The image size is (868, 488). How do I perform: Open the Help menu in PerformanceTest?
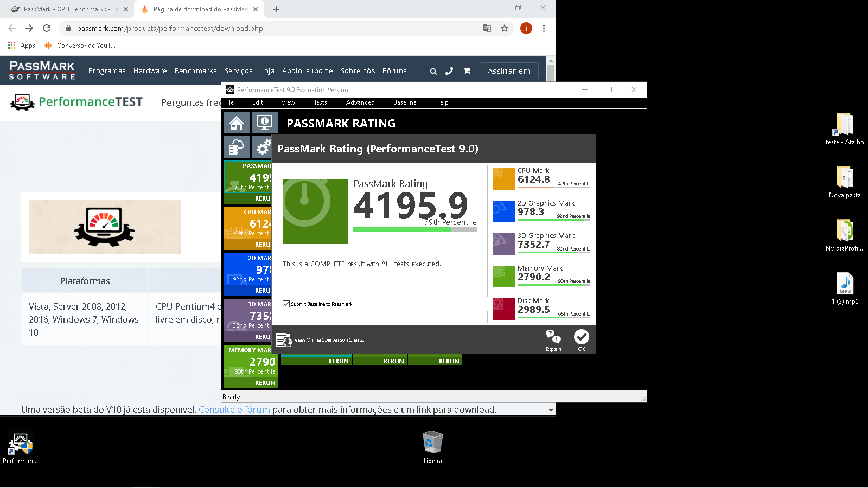(442, 102)
